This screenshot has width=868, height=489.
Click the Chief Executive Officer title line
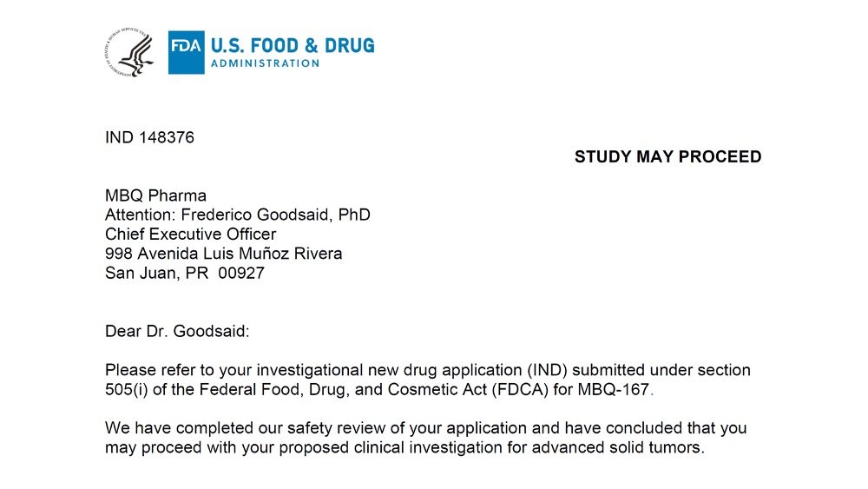pyautogui.click(x=190, y=235)
